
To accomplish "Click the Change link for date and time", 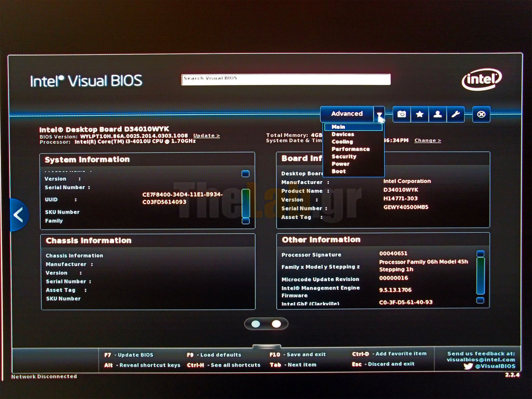I will [x=428, y=140].
